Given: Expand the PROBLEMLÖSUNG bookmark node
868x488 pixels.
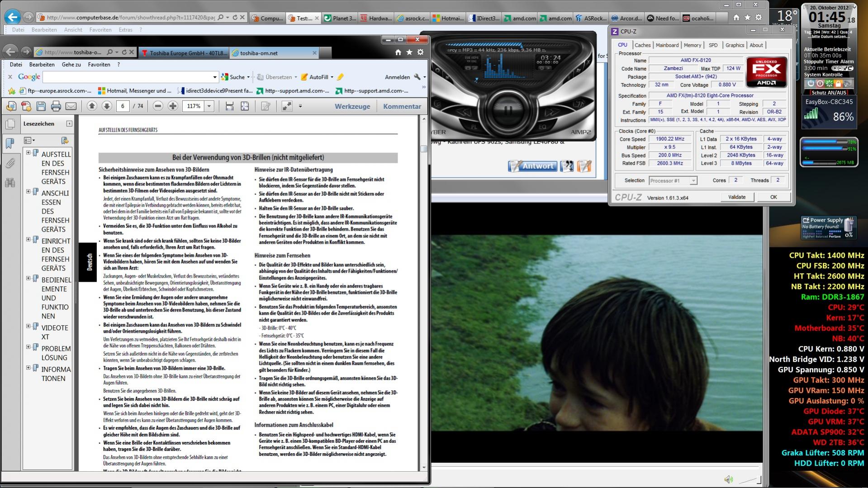Looking at the screenshot, I should pyautogui.click(x=28, y=347).
